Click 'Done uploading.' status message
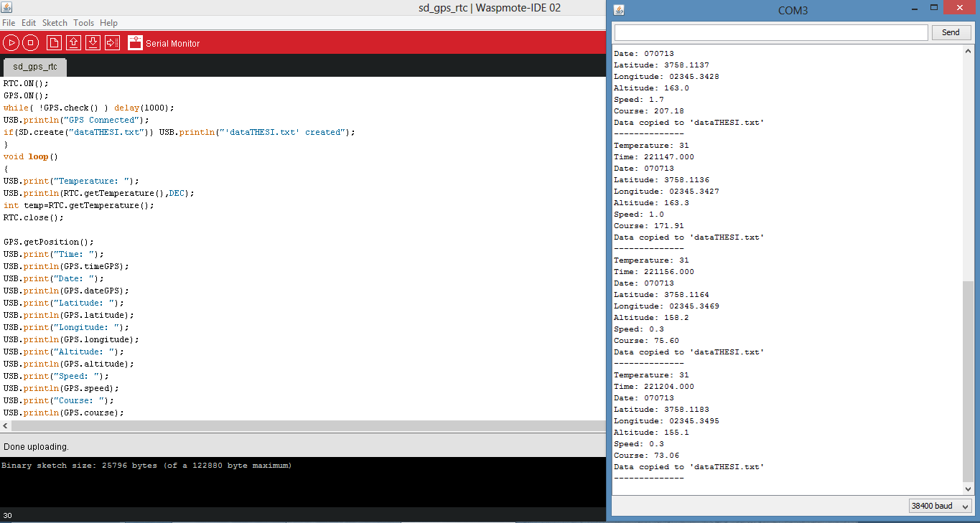 click(x=36, y=446)
